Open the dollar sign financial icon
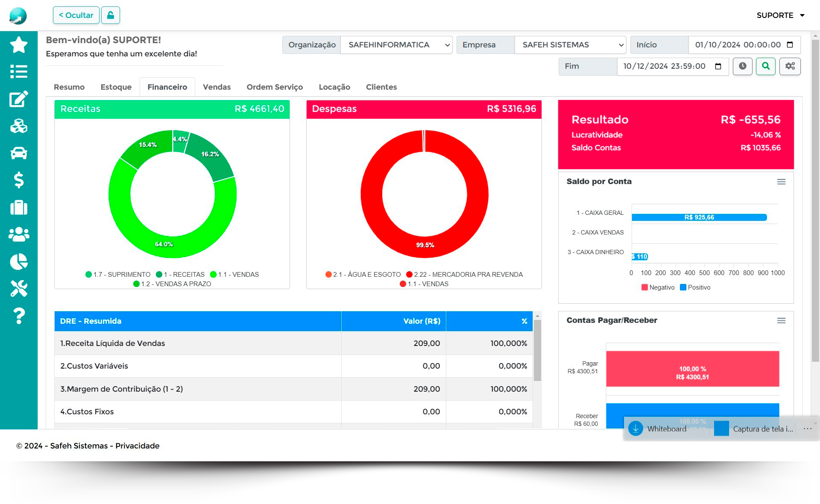 click(19, 180)
